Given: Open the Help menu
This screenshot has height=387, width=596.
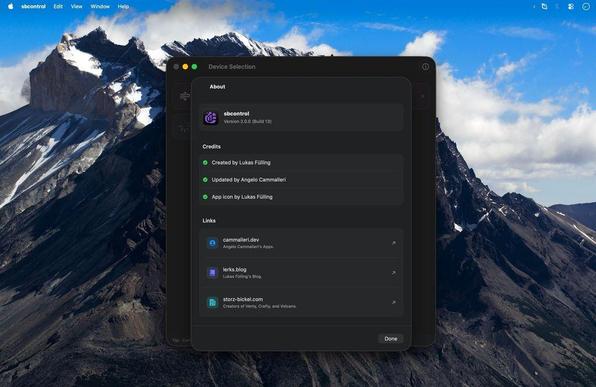Looking at the screenshot, I should point(123,6).
